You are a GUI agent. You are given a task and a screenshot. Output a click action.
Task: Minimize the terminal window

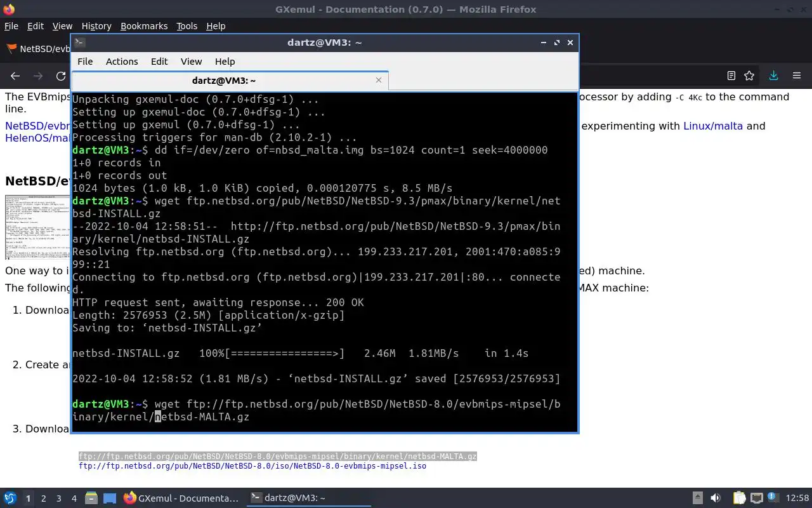pos(543,43)
